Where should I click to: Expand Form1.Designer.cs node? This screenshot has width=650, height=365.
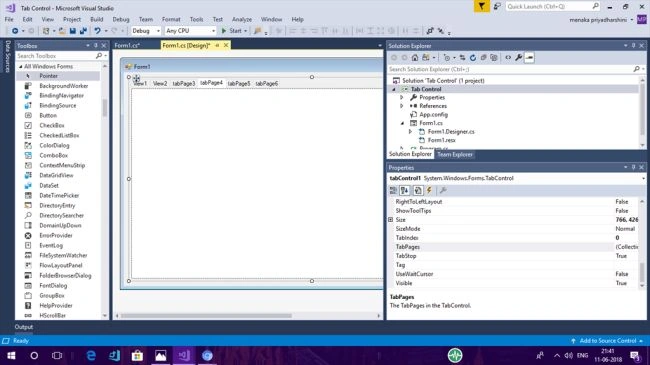[410, 131]
